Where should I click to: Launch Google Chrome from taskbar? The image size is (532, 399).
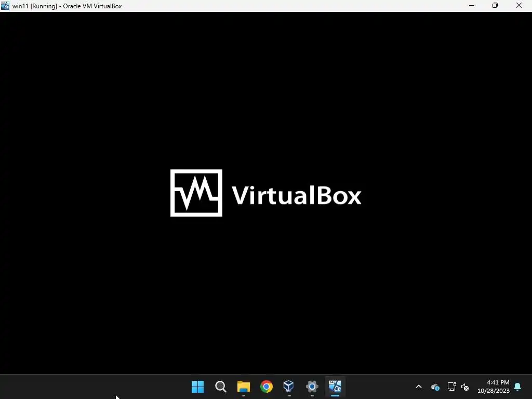pos(267,387)
